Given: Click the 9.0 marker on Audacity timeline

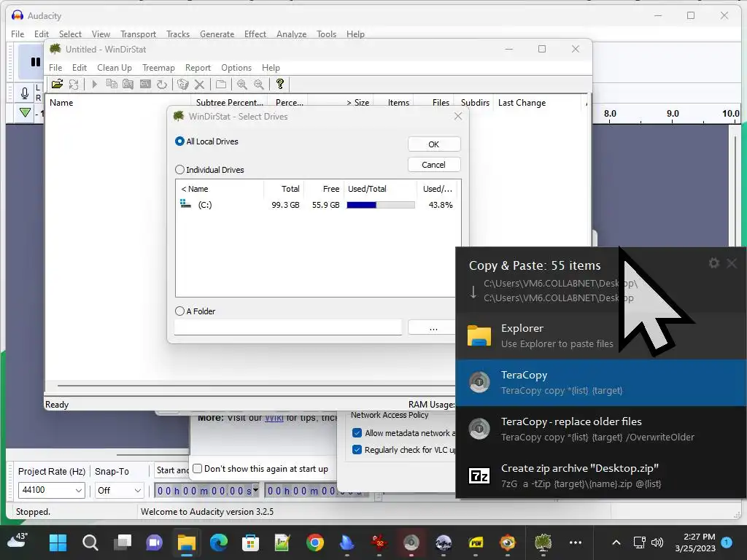Looking at the screenshot, I should click(x=672, y=113).
